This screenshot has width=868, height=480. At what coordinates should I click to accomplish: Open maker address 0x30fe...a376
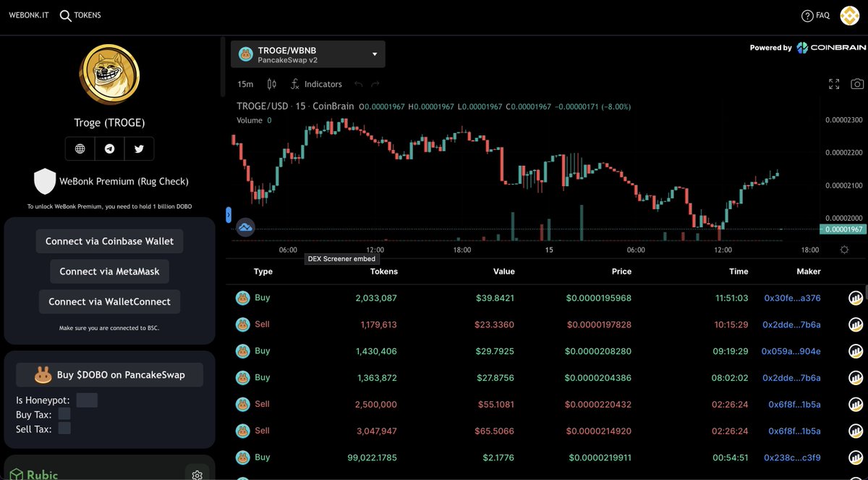[x=792, y=298]
